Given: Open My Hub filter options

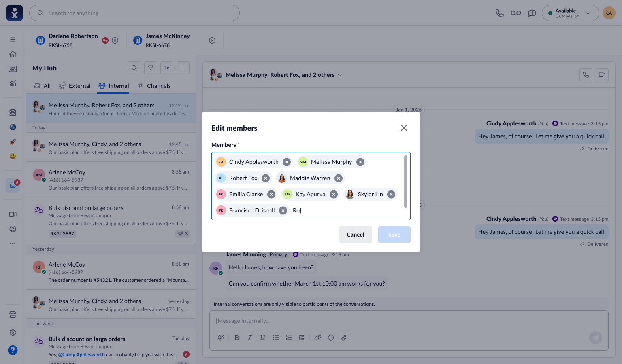Looking at the screenshot, I should (151, 68).
